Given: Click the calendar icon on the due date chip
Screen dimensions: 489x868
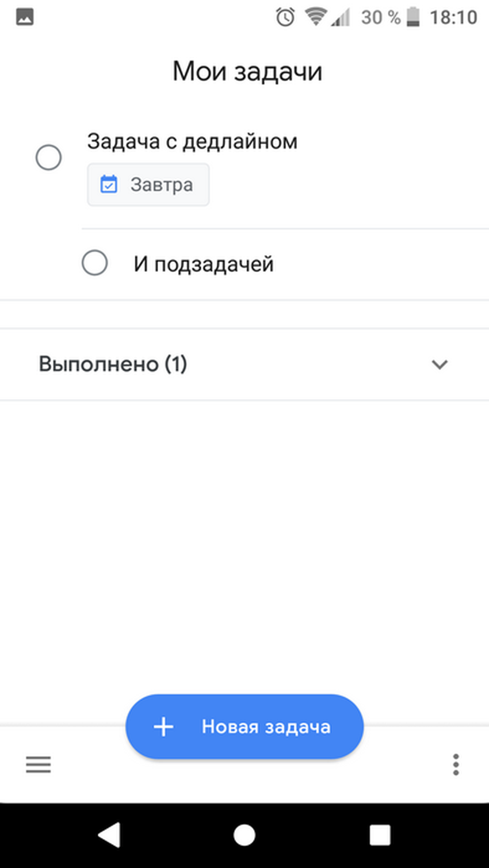Looking at the screenshot, I should 109,185.
